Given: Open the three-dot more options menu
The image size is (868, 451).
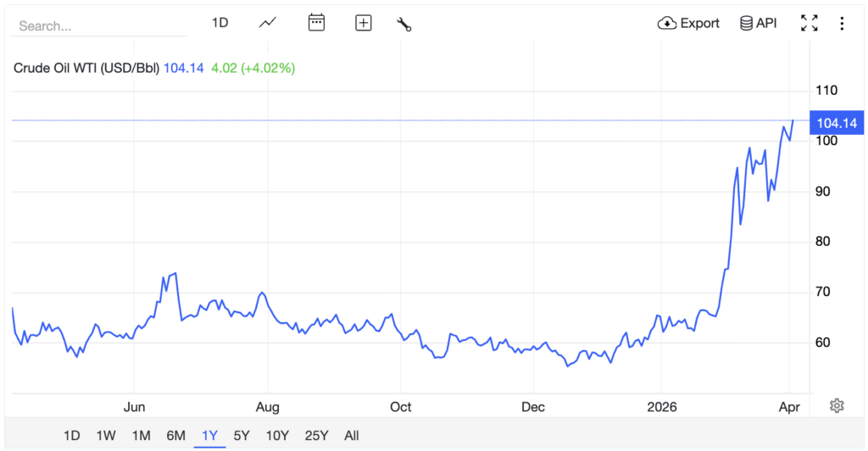Looking at the screenshot, I should [842, 23].
